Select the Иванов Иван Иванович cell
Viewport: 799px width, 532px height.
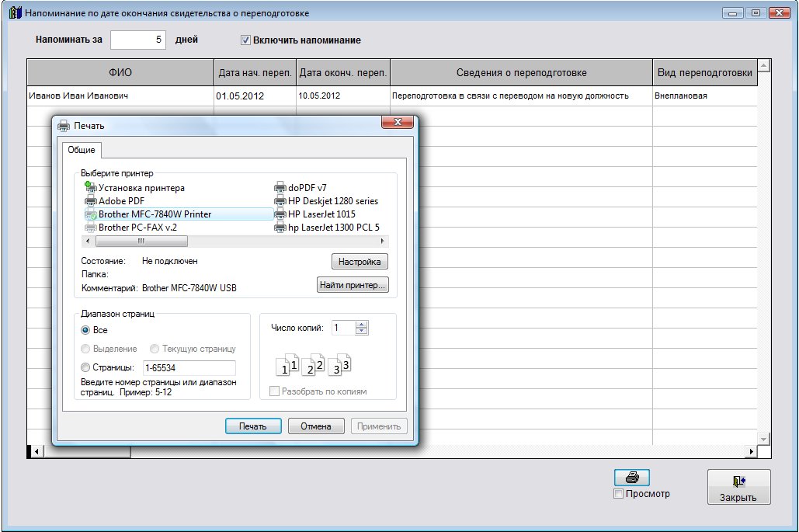[120, 96]
